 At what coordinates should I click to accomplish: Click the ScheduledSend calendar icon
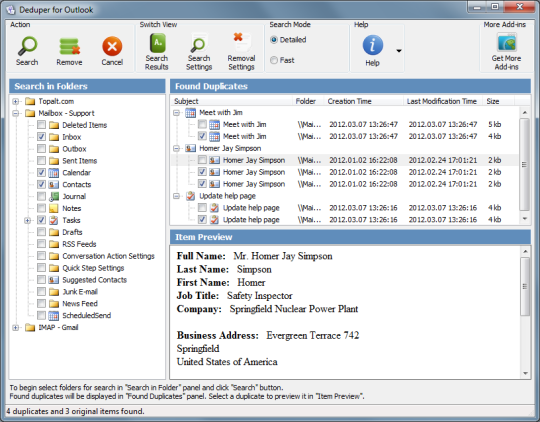point(53,316)
